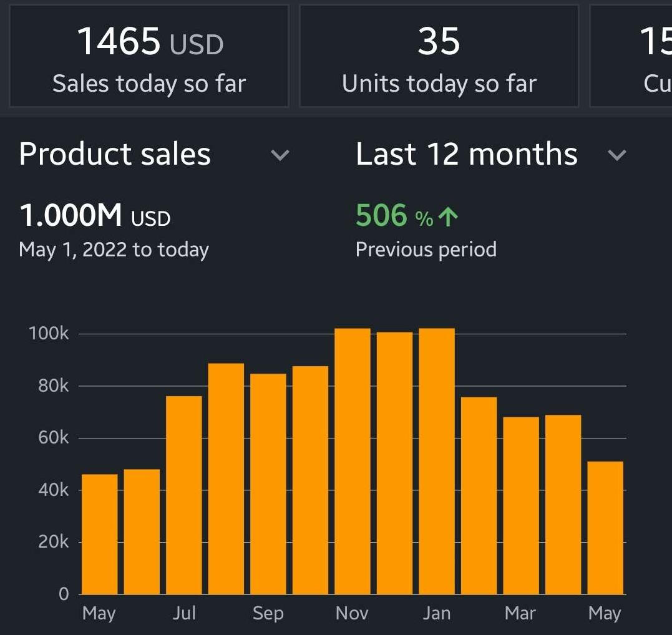Tap the Last 12 months period label

[466, 154]
